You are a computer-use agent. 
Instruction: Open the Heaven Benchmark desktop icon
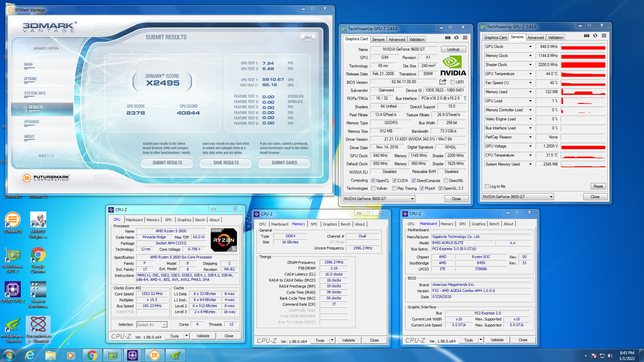pyautogui.click(x=38, y=295)
